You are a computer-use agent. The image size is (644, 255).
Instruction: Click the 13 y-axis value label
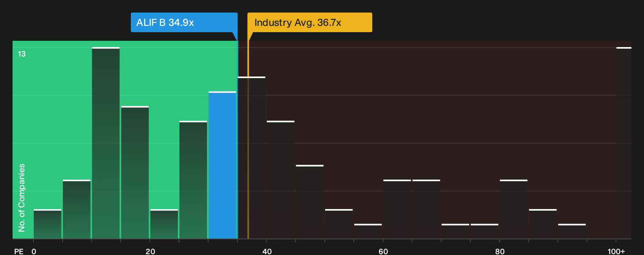point(22,54)
